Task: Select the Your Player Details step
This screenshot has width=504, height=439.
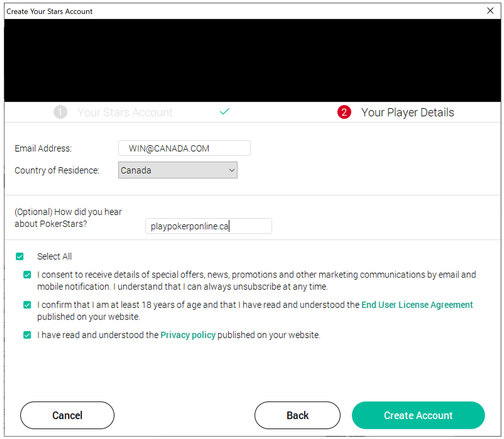Action: click(x=407, y=113)
